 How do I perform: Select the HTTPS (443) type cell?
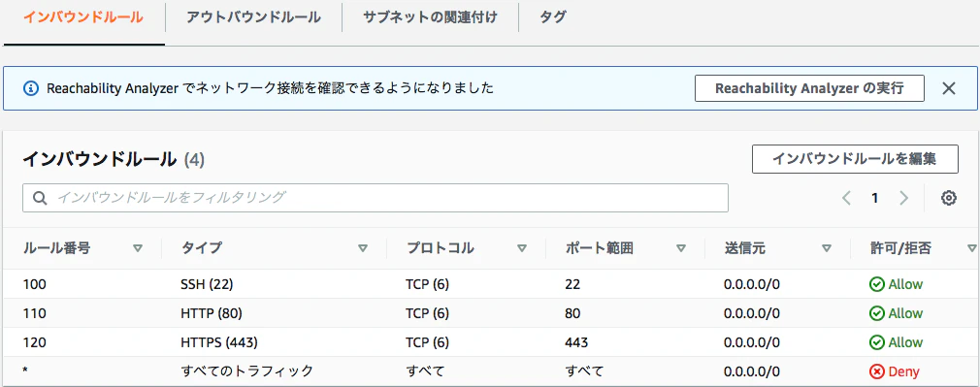click(219, 342)
